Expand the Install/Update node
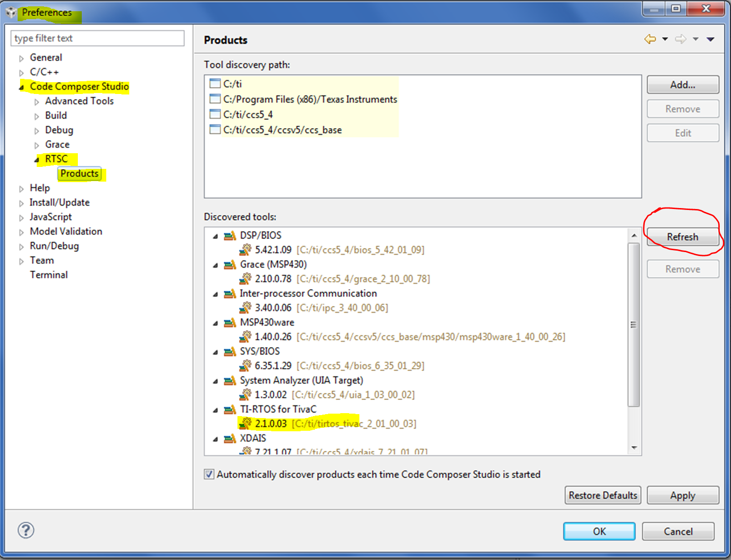The image size is (731, 560). (x=21, y=203)
